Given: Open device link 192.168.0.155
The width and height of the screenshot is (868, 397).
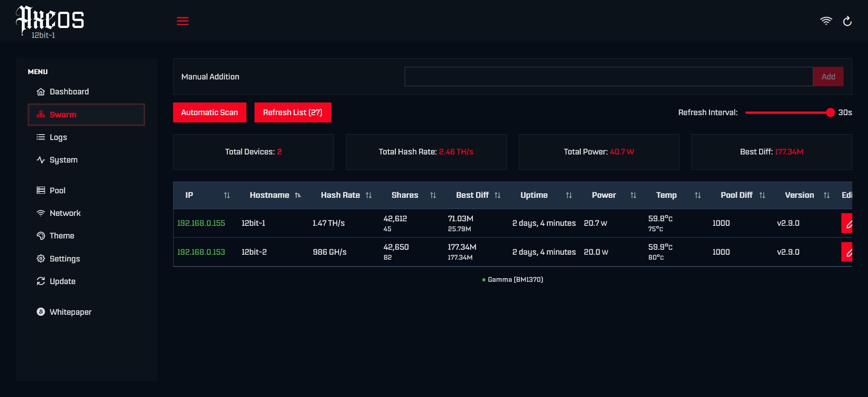Looking at the screenshot, I should point(201,223).
